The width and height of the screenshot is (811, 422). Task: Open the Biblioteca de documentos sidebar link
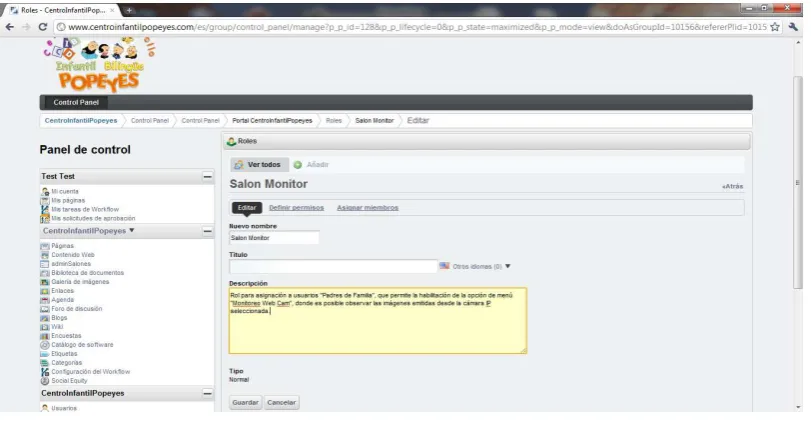click(87, 273)
